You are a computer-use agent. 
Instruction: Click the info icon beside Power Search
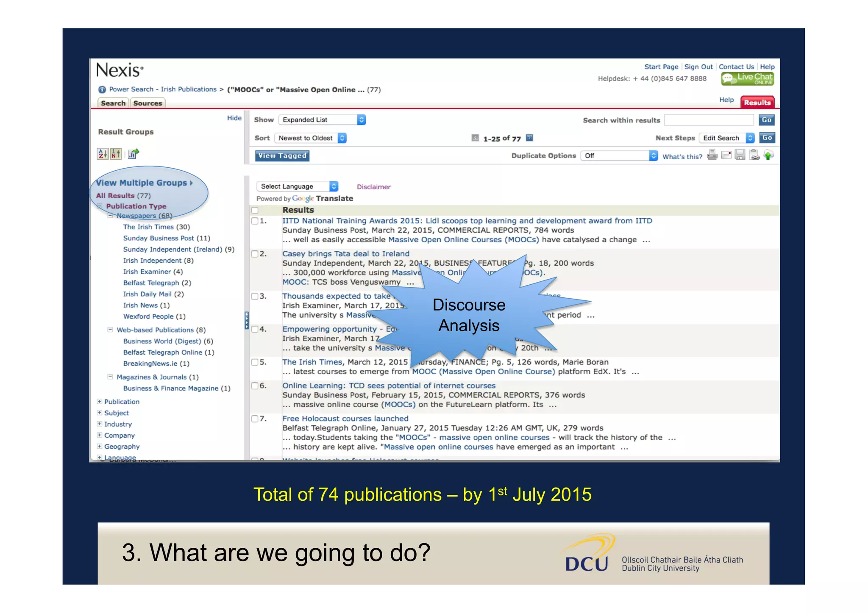(102, 90)
